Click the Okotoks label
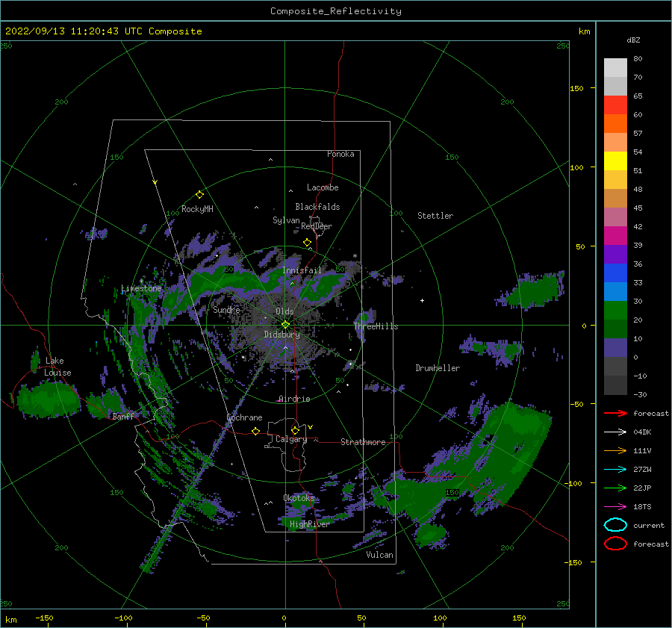672x628 pixels. (299, 498)
